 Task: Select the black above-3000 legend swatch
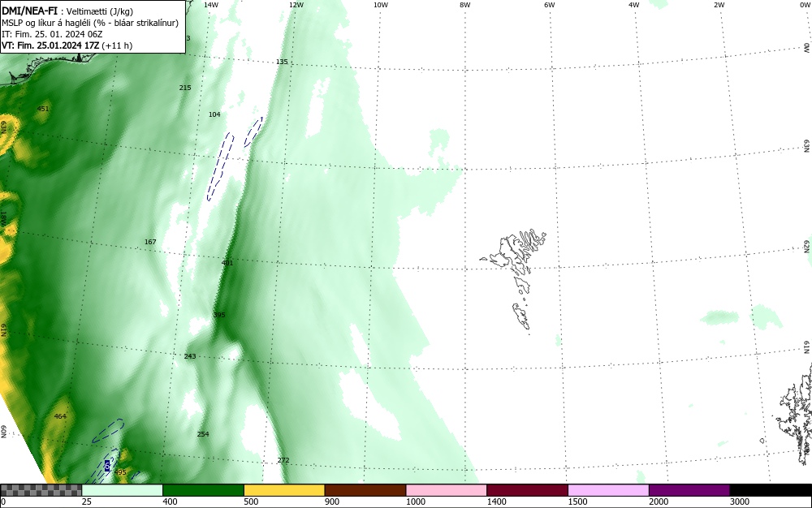tap(771, 490)
